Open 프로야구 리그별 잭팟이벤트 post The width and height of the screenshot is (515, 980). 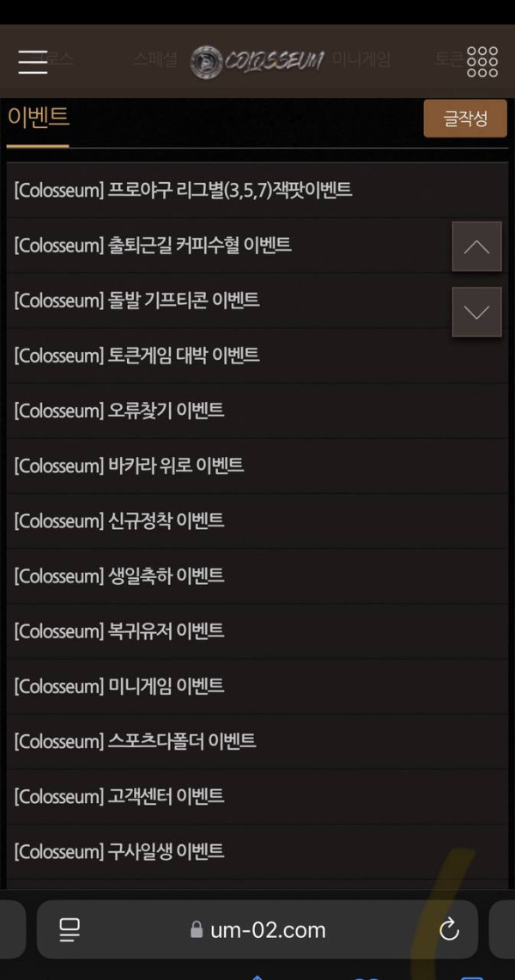[257, 190]
